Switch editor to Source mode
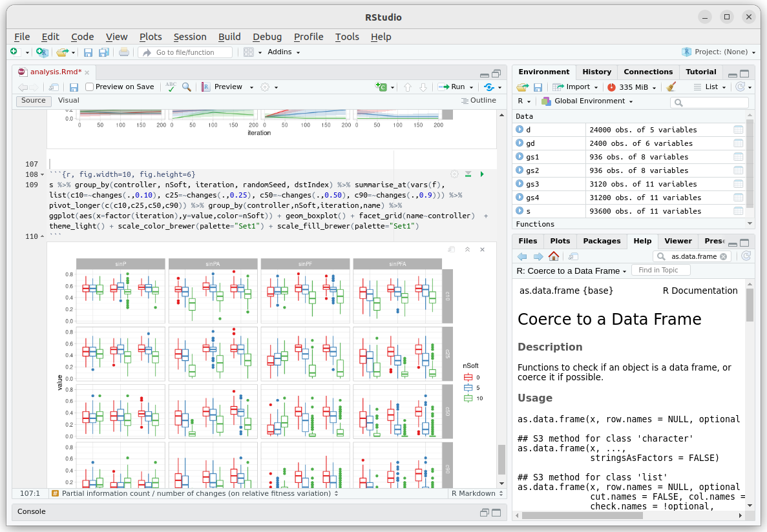767x532 pixels. 33,100
